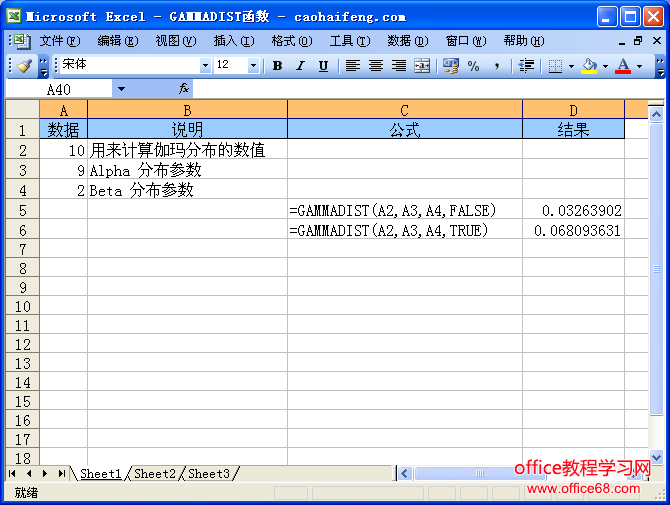Select row 5 header

pyautogui.click(x=23, y=210)
